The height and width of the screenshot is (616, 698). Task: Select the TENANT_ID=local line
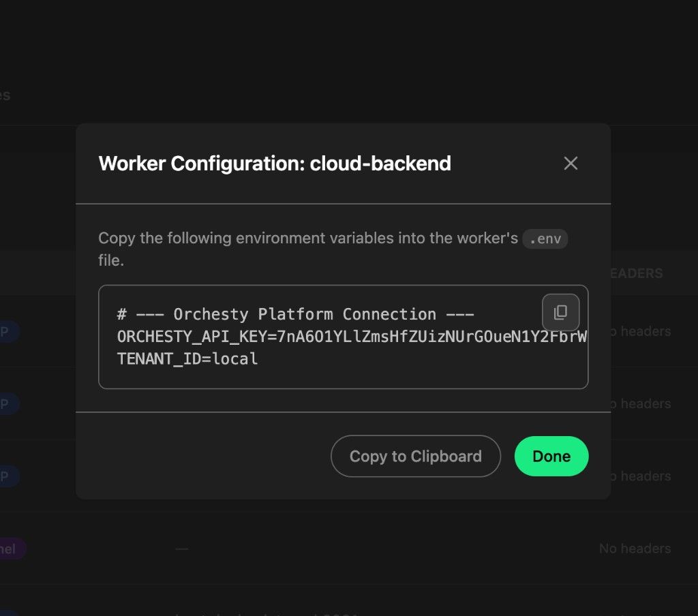point(187,358)
